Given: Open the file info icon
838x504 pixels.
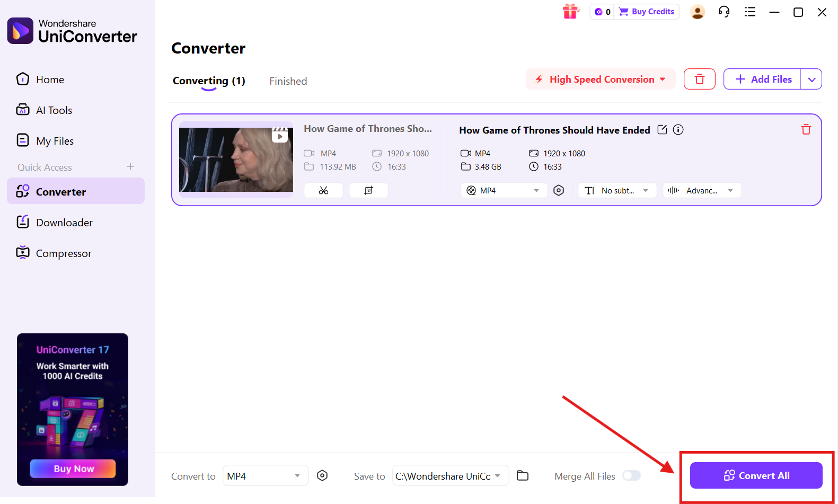Looking at the screenshot, I should pyautogui.click(x=678, y=129).
